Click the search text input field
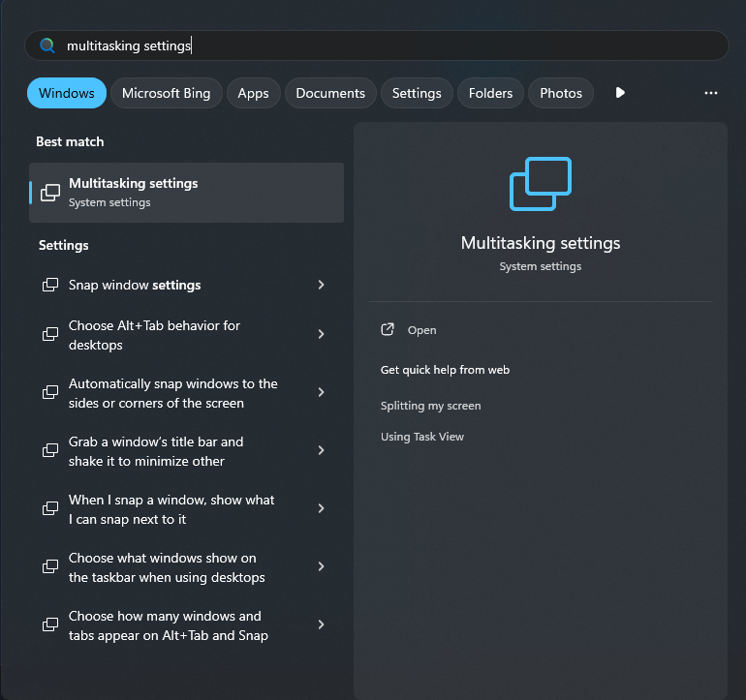This screenshot has width=746, height=700. tap(377, 46)
